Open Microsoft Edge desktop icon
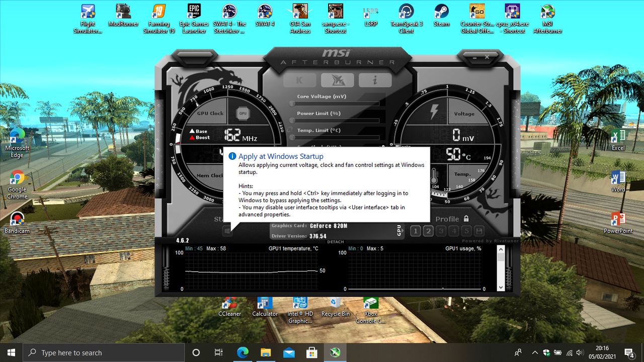The height and width of the screenshot is (362, 644). click(x=17, y=143)
